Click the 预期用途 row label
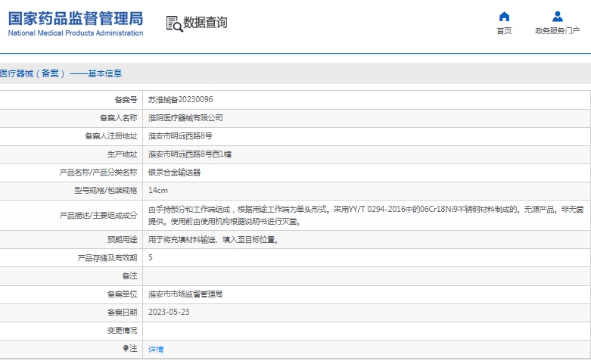 (122, 240)
